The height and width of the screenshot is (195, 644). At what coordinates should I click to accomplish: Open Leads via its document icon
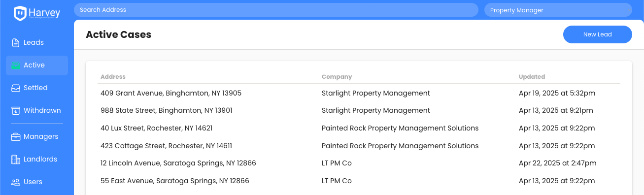point(16,43)
